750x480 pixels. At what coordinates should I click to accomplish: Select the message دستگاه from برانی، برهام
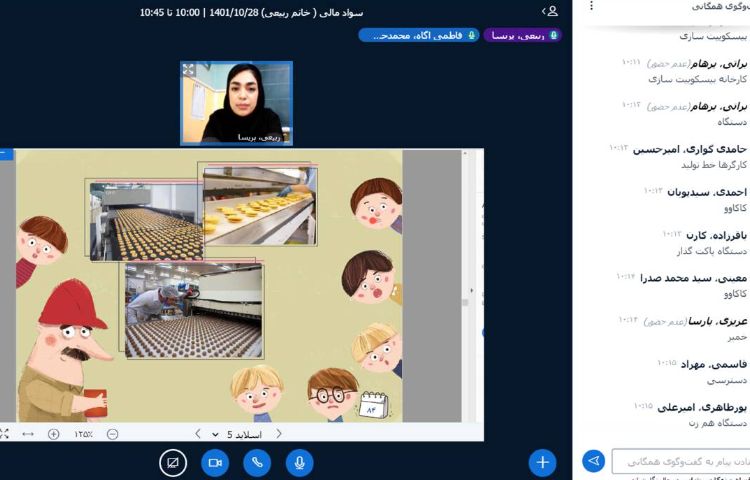[732, 122]
